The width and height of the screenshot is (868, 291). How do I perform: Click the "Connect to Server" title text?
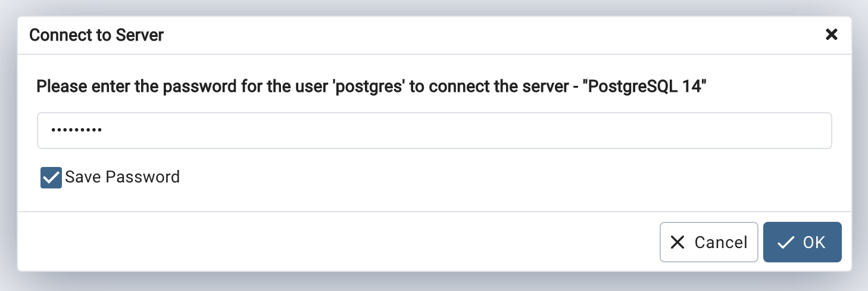point(96,35)
